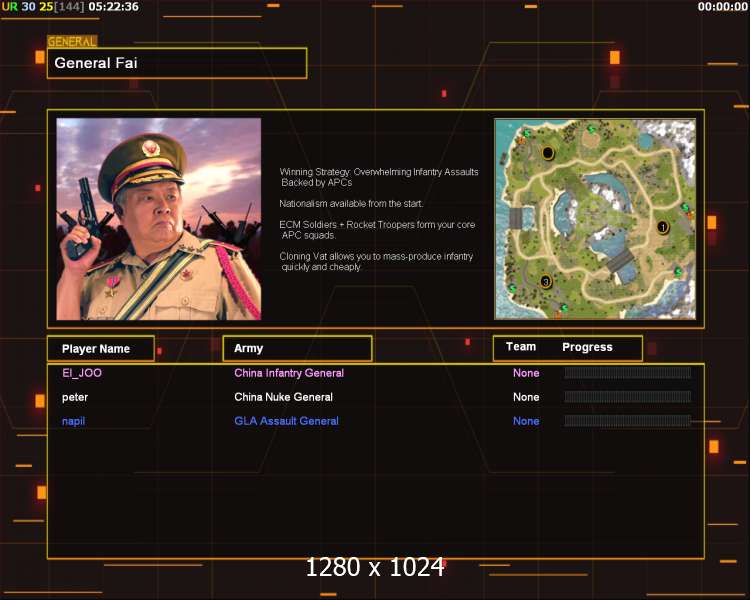Click the China Infantry General army entry
Image resolution: width=750 pixels, height=600 pixels.
click(x=289, y=373)
